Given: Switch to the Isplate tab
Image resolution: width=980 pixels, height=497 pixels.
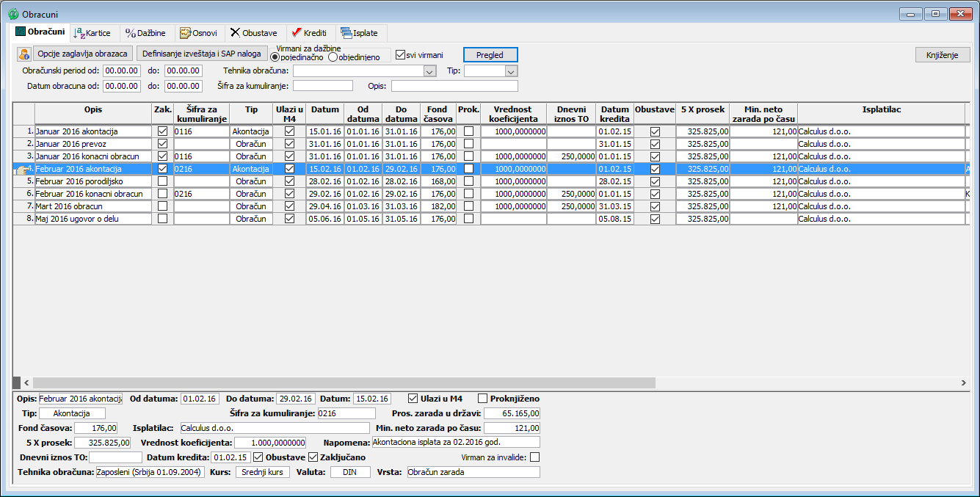Looking at the screenshot, I should coord(360,33).
